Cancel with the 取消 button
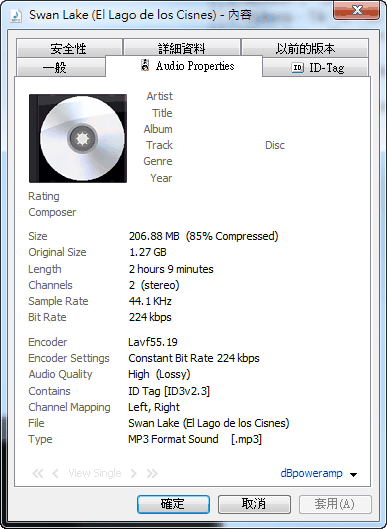The height and width of the screenshot is (529, 387). [x=254, y=504]
